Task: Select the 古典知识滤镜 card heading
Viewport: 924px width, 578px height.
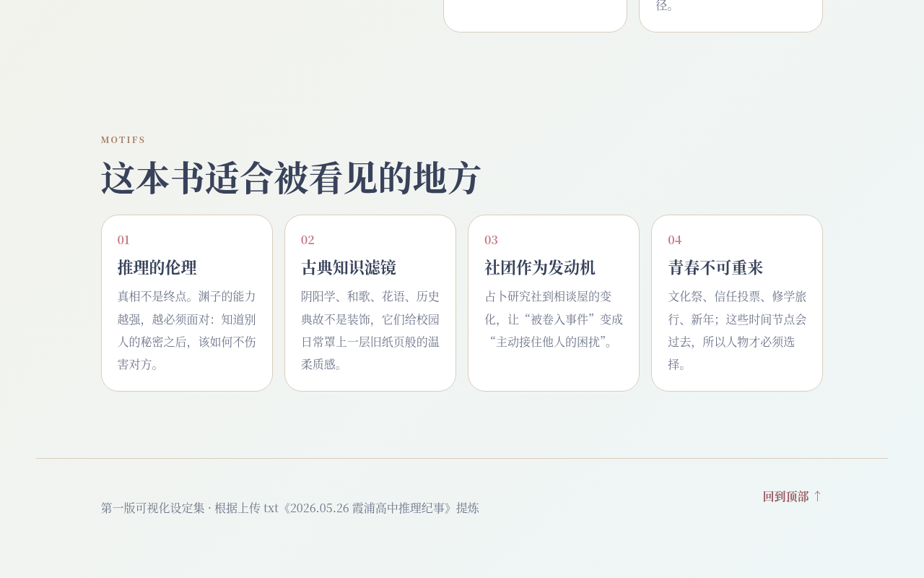Action: [x=349, y=267]
